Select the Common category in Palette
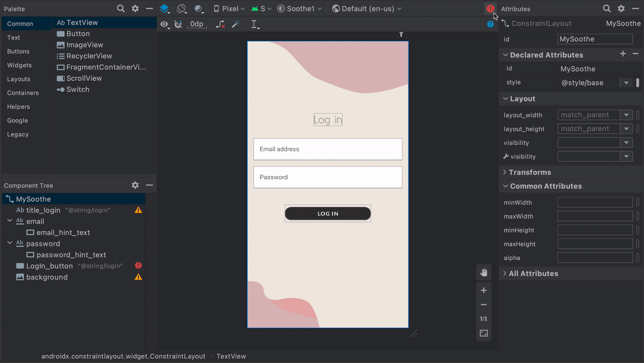Image resolution: width=644 pixels, height=363 pixels. coord(19,24)
